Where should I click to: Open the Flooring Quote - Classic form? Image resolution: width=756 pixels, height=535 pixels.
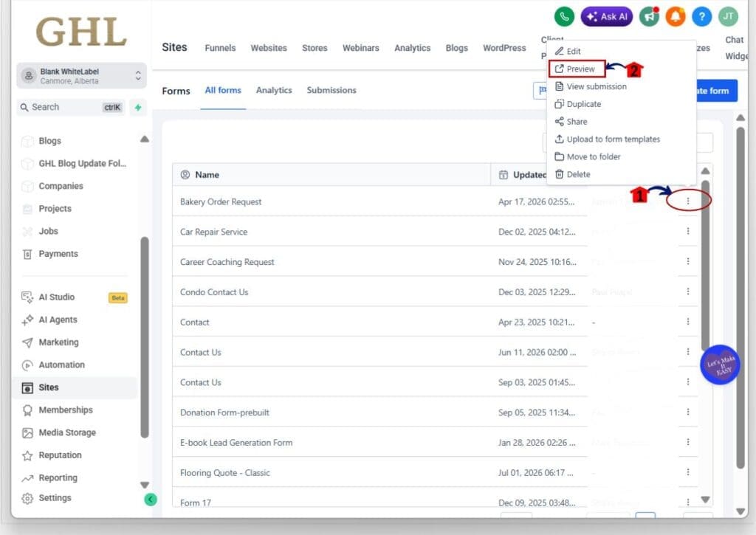(x=224, y=473)
